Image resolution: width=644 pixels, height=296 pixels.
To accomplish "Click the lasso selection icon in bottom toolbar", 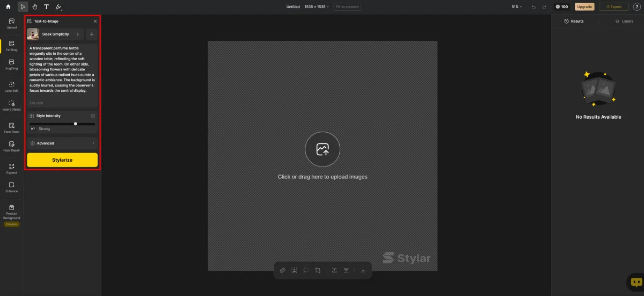I will [x=306, y=270].
